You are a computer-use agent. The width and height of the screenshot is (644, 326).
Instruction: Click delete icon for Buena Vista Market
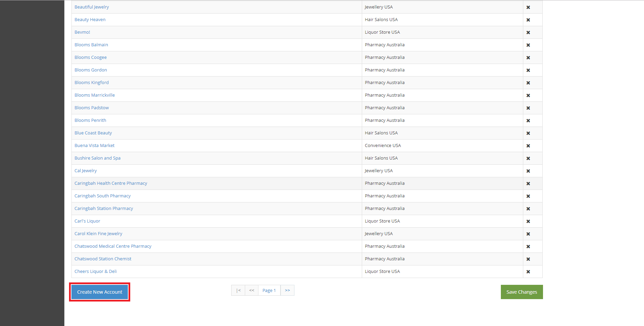point(528,146)
